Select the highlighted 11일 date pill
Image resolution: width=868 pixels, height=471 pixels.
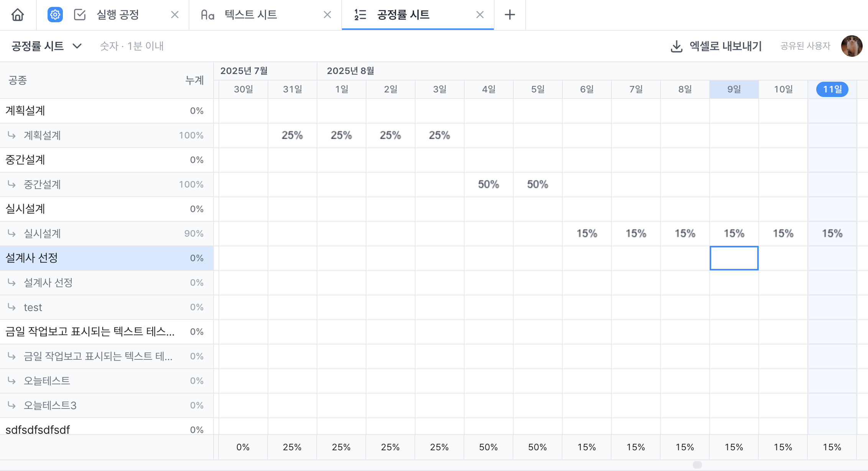832,89
